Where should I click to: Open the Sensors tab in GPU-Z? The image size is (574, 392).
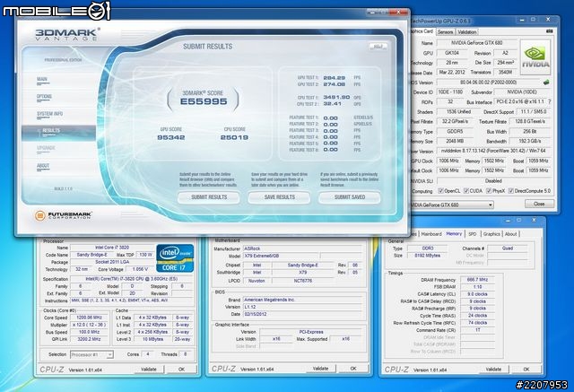pos(445,32)
